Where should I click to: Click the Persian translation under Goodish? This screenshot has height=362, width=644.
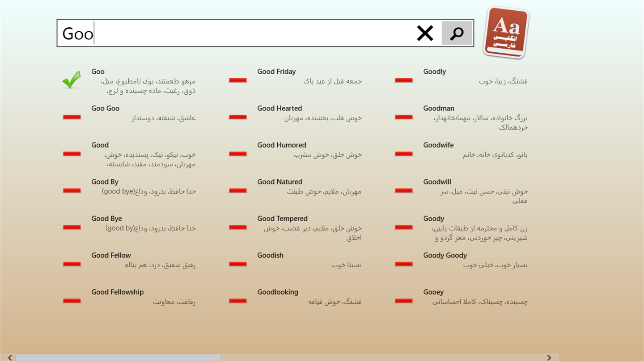coord(347,265)
